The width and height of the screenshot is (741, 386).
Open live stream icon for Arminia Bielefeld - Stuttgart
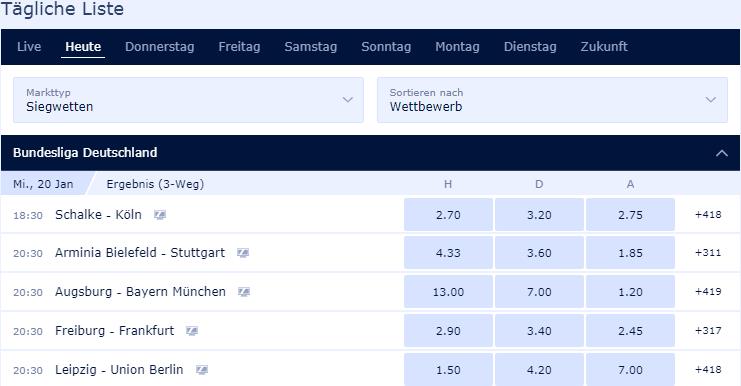click(x=243, y=253)
